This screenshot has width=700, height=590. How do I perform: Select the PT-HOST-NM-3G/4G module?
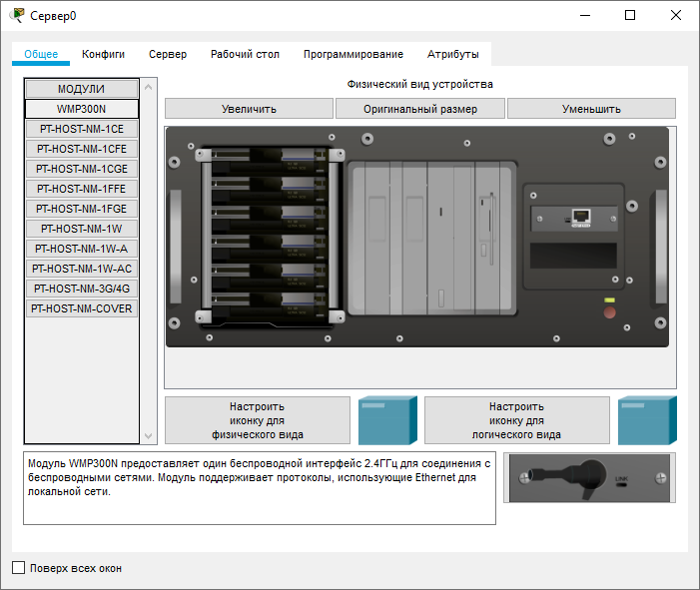point(82,289)
